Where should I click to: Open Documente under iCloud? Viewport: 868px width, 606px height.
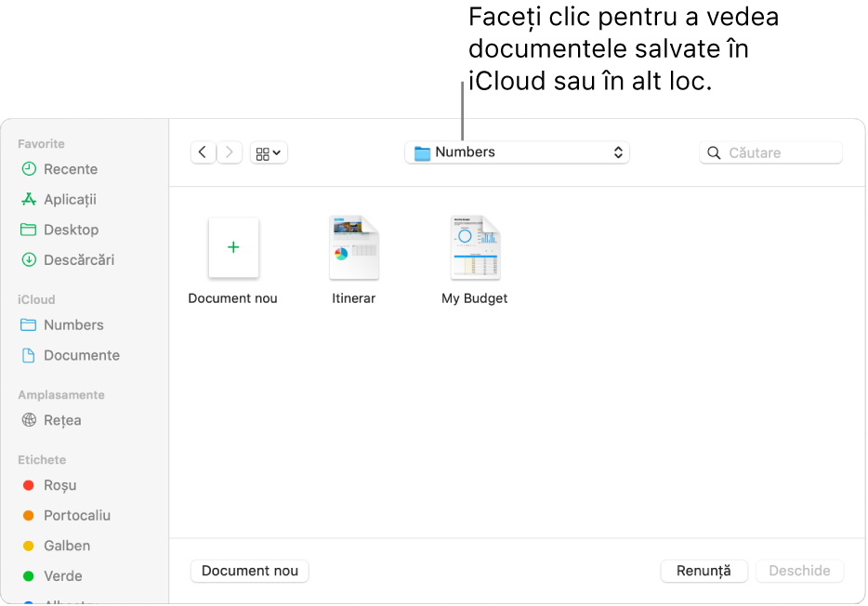point(82,355)
